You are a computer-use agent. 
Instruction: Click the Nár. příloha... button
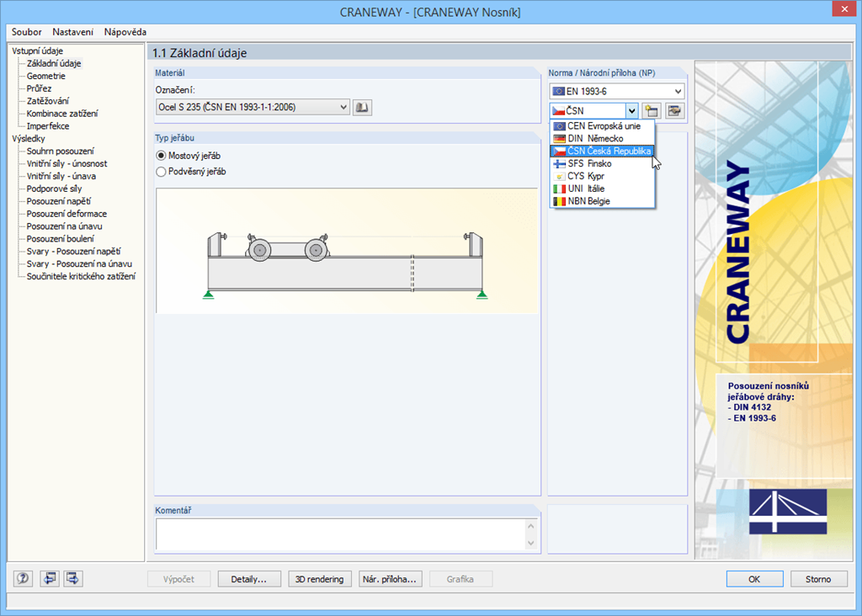[x=390, y=579]
